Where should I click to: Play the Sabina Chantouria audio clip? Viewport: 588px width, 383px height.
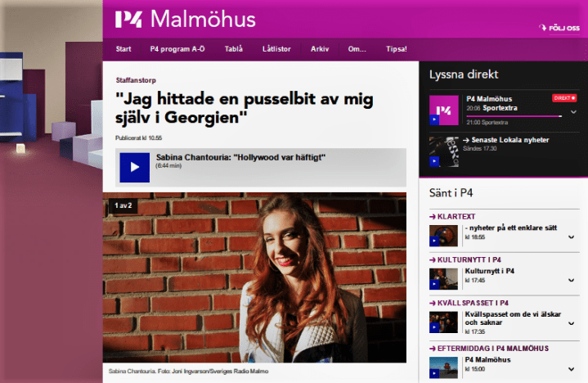(x=135, y=167)
